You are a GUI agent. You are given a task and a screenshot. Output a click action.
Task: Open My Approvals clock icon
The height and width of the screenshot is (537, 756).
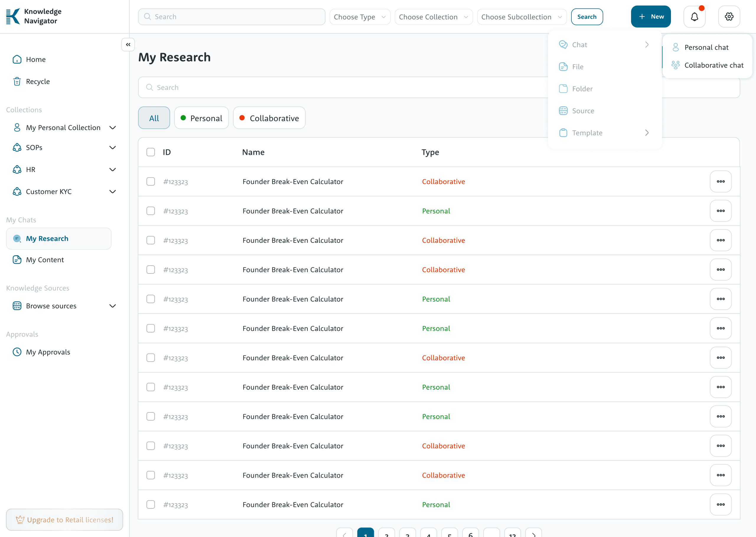coord(17,352)
